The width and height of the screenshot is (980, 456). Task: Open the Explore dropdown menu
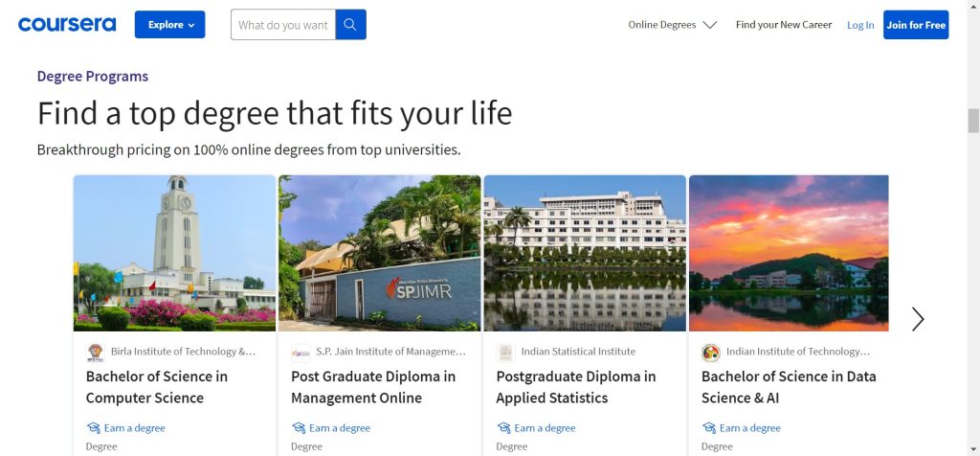click(170, 25)
